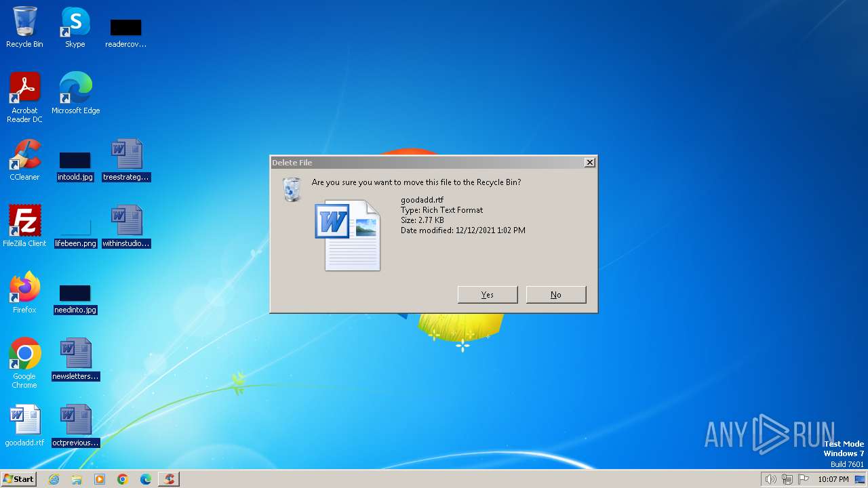This screenshot has width=868, height=488.
Task: Click 'Type: Rich Text Format' text
Action: coord(441,210)
